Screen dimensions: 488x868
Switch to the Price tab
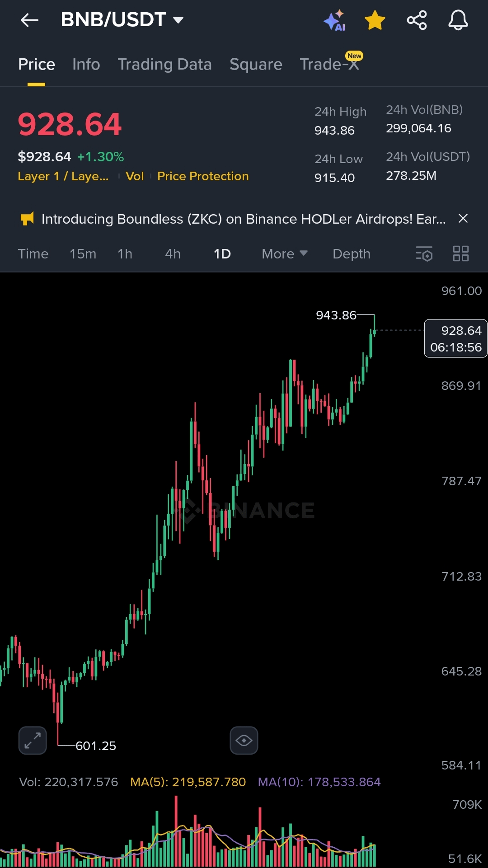click(x=37, y=64)
